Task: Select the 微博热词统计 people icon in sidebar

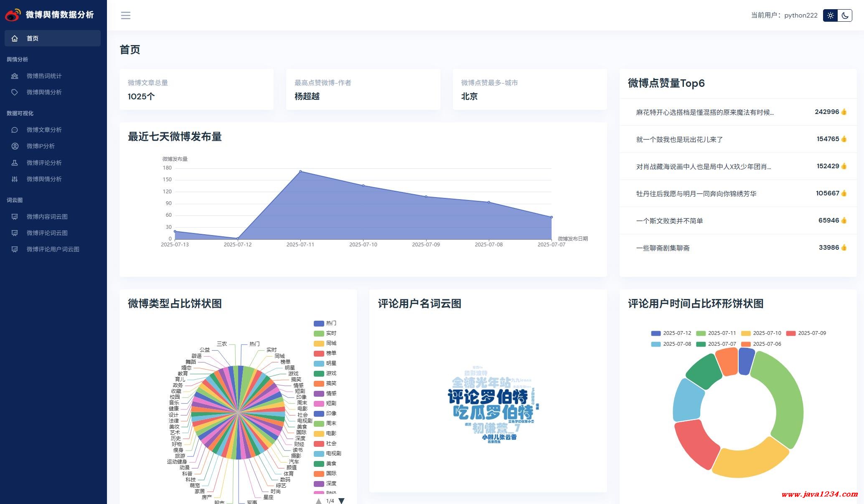Action: [x=15, y=76]
